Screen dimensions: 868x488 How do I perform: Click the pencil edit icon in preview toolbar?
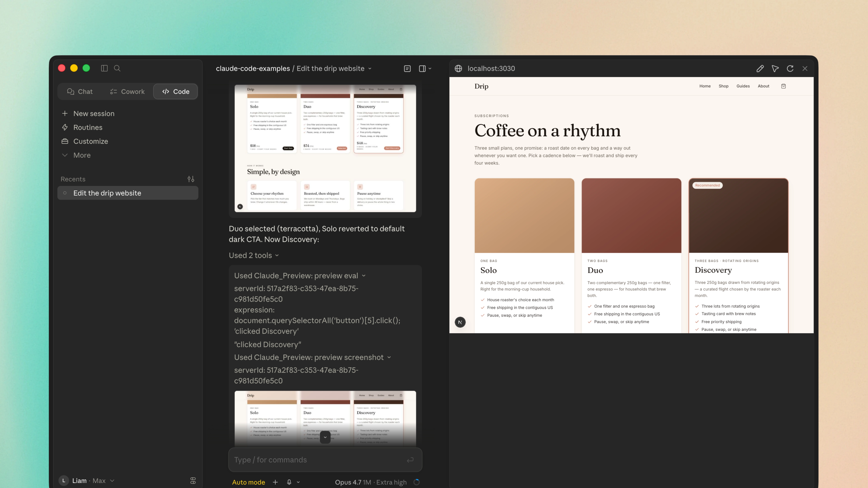pyautogui.click(x=760, y=69)
